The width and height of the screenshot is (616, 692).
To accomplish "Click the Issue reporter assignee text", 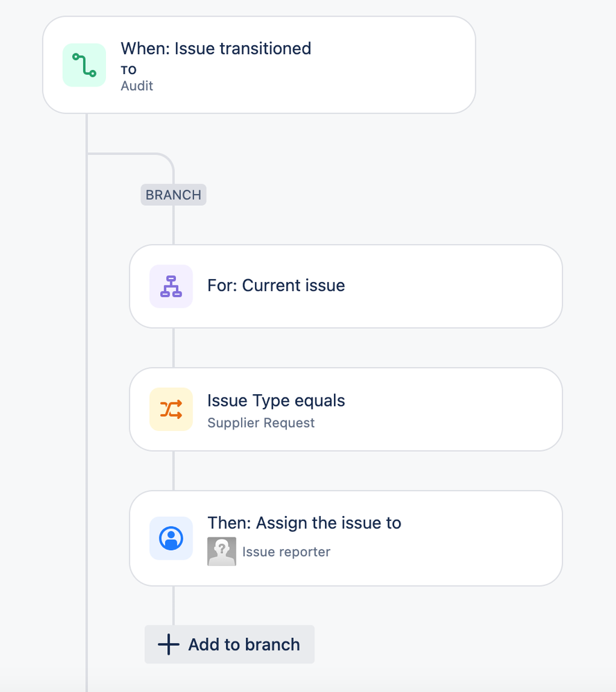I will point(286,551).
